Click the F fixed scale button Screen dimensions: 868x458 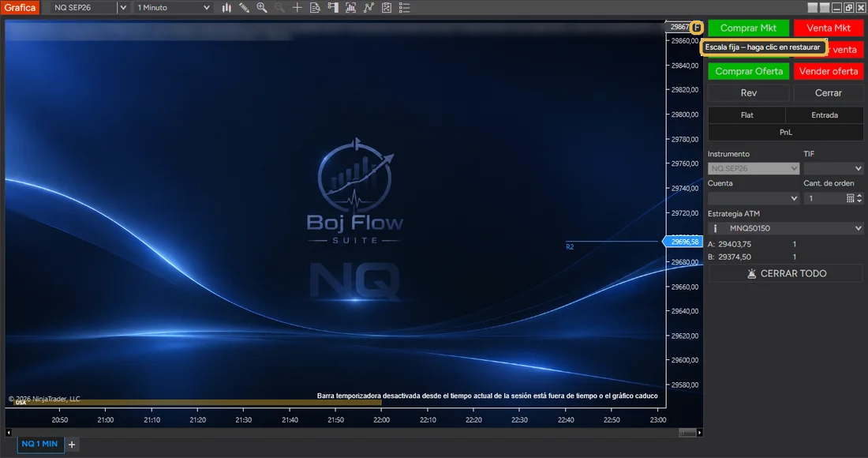point(697,27)
